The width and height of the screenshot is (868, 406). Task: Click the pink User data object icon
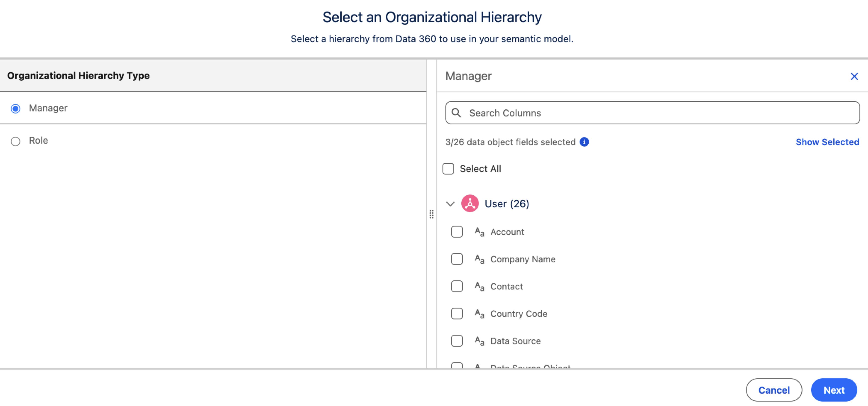[x=470, y=203]
